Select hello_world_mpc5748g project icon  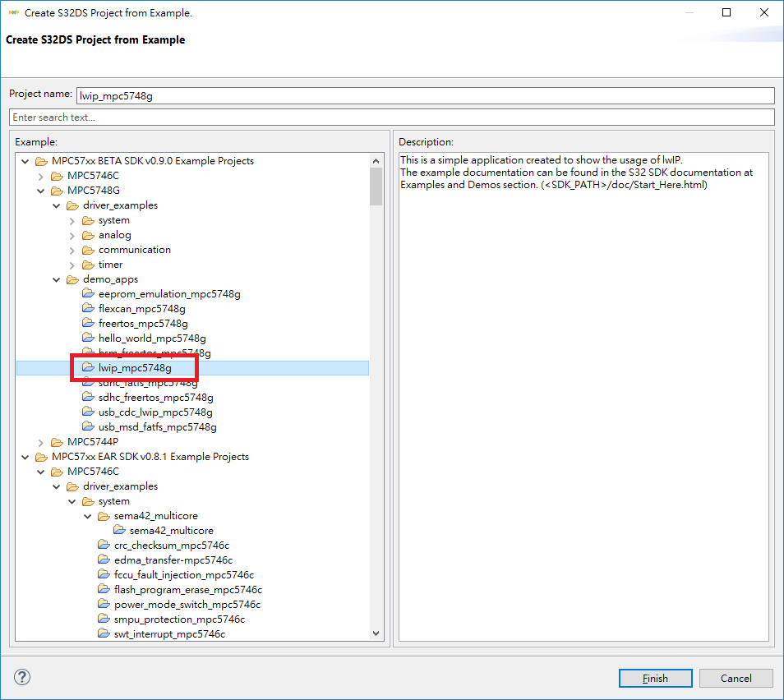(89, 338)
